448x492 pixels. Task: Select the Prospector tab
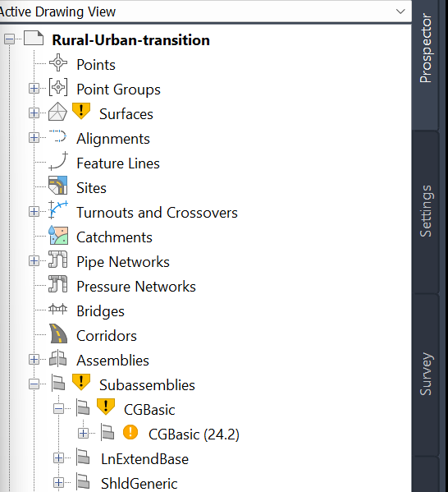tap(426, 48)
